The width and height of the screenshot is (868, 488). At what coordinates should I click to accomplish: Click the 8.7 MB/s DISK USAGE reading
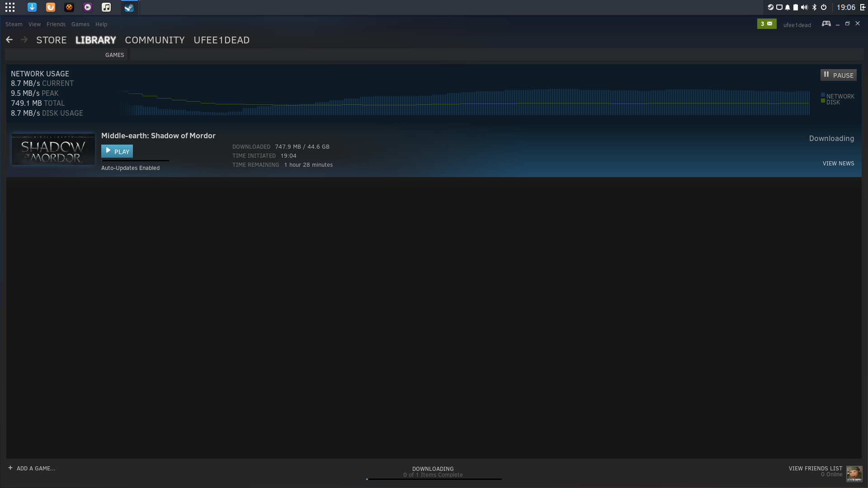47,113
